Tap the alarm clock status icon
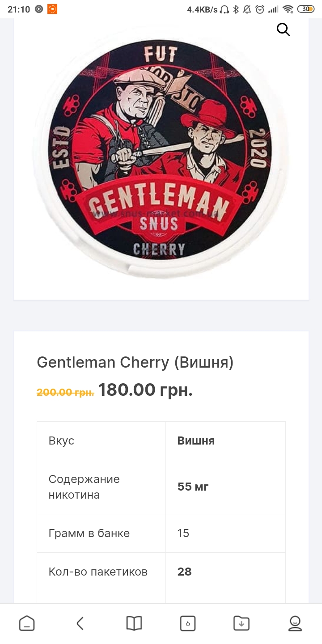322x644 pixels. pos(260,9)
